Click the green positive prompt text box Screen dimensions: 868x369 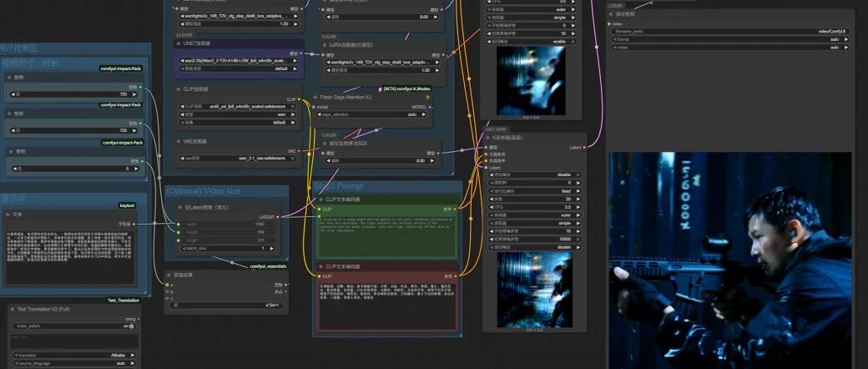[387, 235]
